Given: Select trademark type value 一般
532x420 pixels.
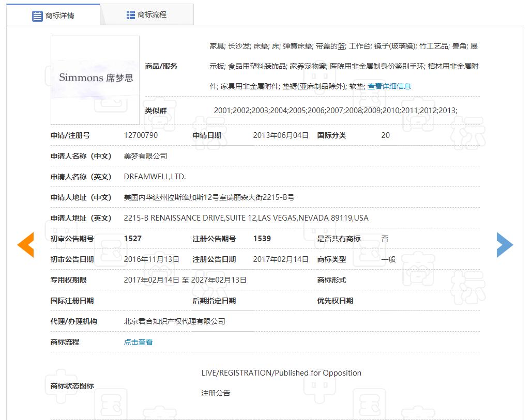Looking at the screenshot, I should (388, 259).
